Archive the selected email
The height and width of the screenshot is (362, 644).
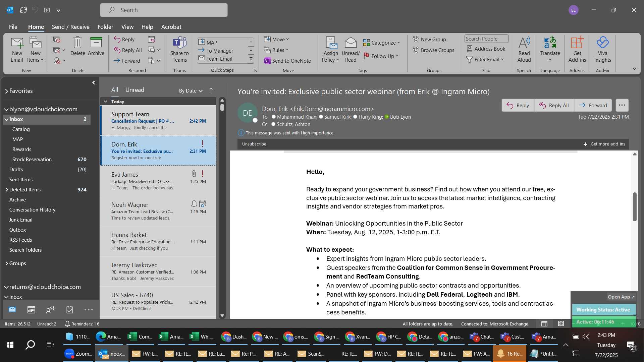pyautogui.click(x=96, y=46)
